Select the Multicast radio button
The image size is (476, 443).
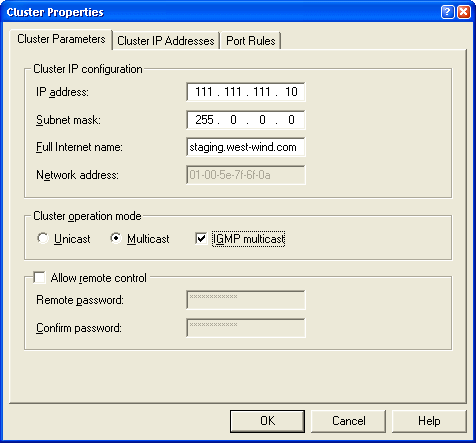tap(116, 238)
